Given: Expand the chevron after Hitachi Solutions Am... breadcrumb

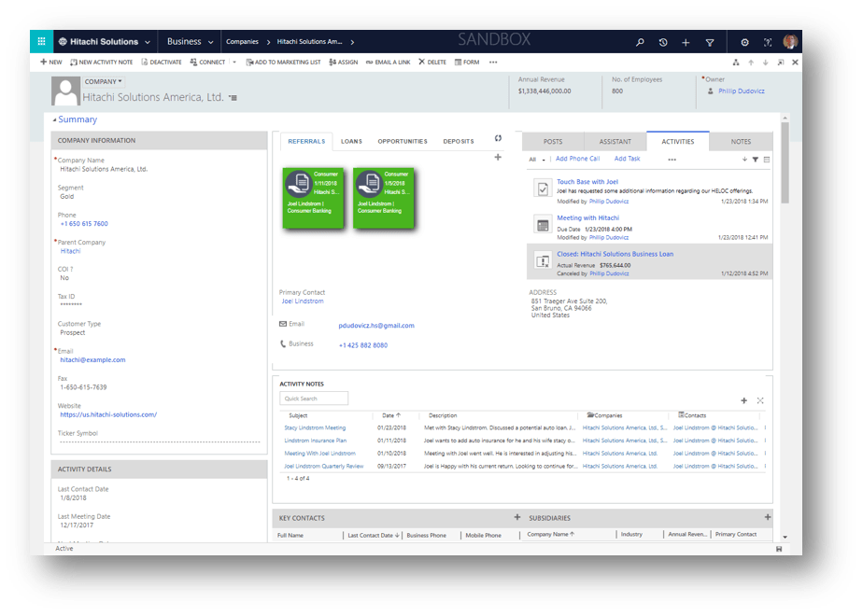Looking at the screenshot, I should [352, 42].
